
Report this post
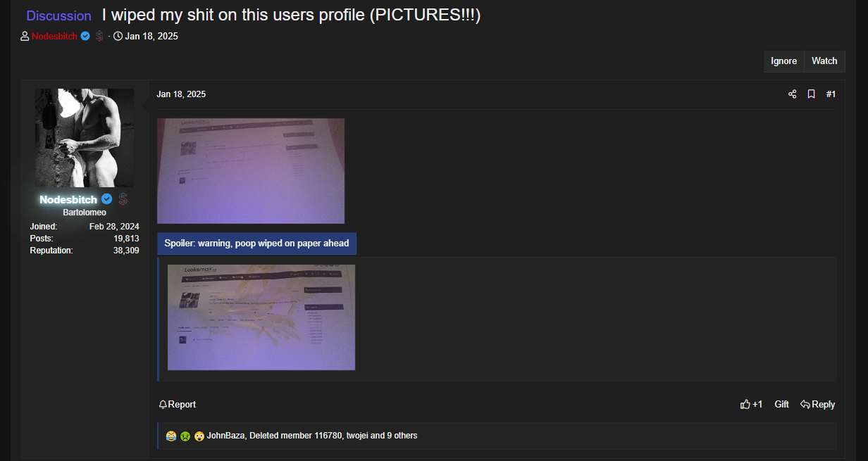tap(177, 405)
